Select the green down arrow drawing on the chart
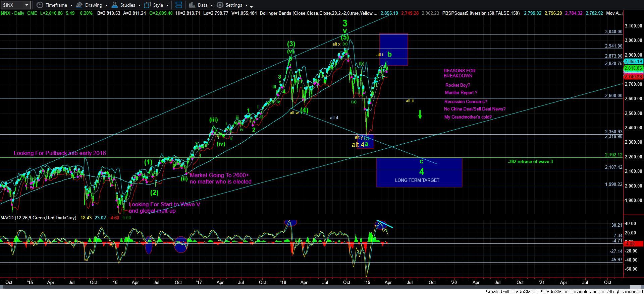The width and height of the screenshot is (644, 294). pyautogui.click(x=420, y=115)
